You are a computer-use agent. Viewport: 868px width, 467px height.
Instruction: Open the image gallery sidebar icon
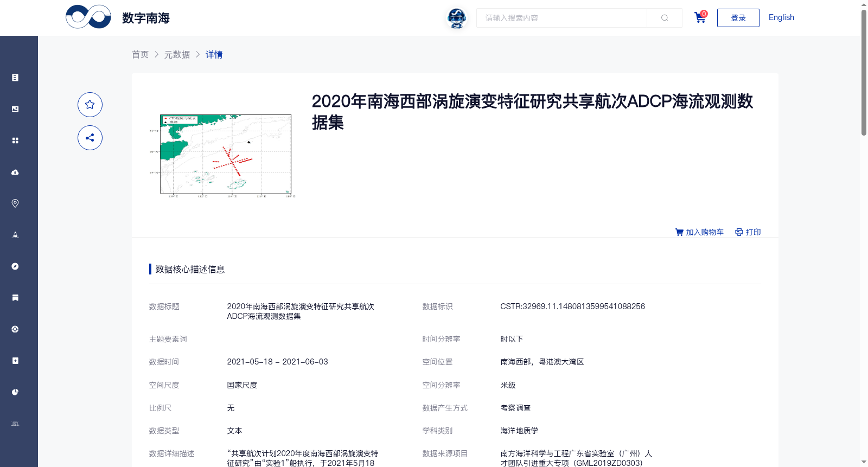(15, 109)
